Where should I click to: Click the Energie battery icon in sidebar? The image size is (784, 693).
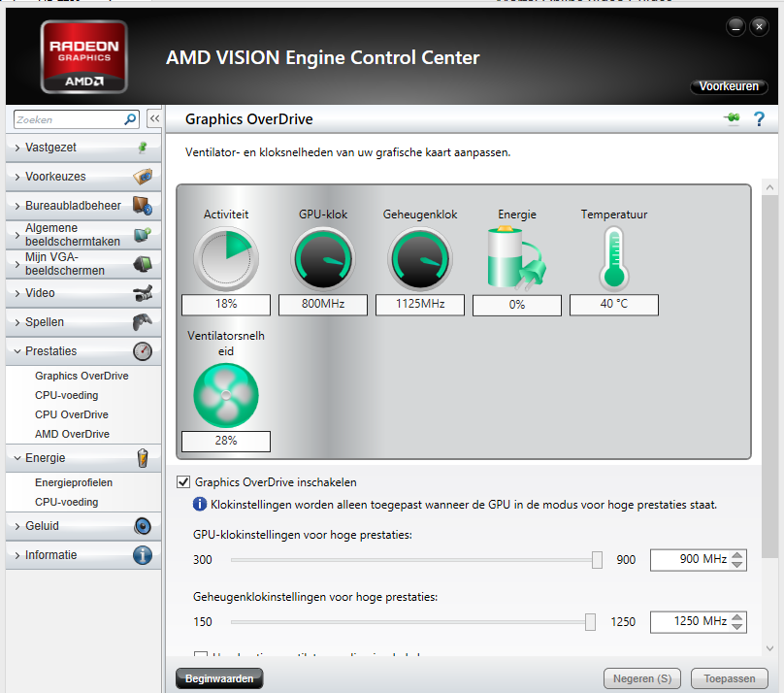pyautogui.click(x=143, y=458)
